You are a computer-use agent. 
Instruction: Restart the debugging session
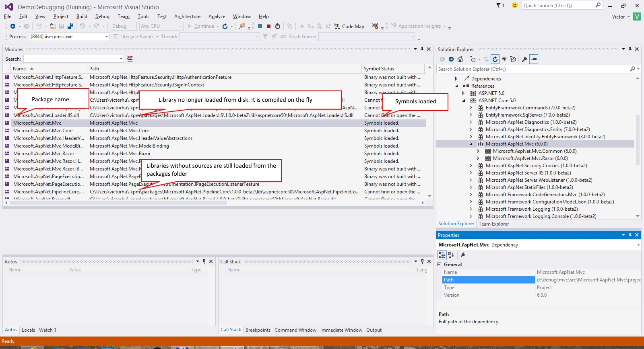coord(278,26)
